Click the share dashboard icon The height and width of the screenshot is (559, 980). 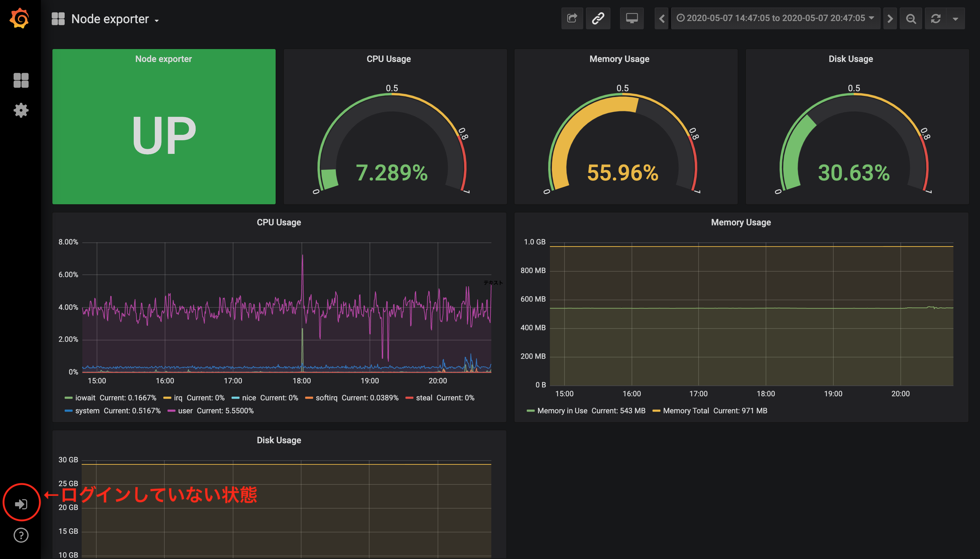pos(572,18)
